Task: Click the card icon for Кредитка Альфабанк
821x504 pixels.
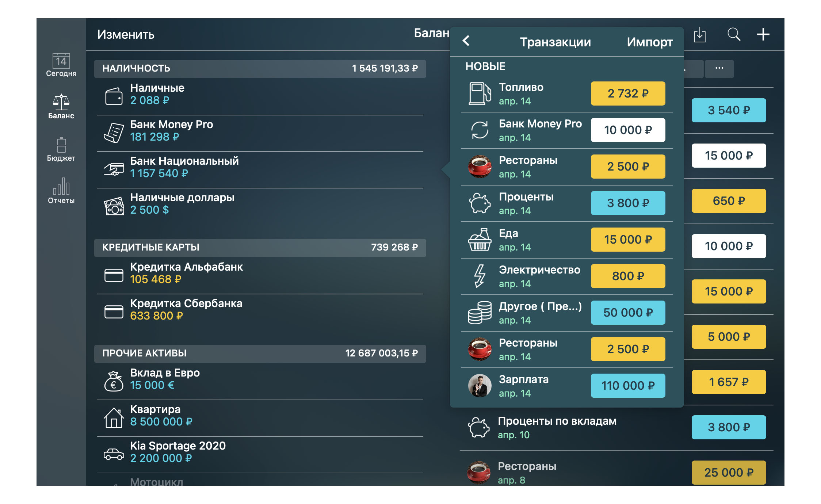Action: [x=114, y=275]
